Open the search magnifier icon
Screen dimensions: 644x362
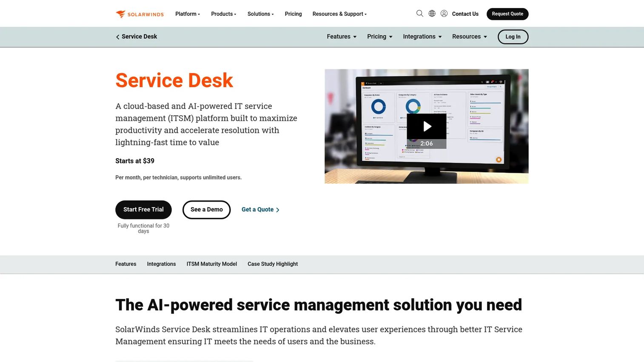click(419, 14)
